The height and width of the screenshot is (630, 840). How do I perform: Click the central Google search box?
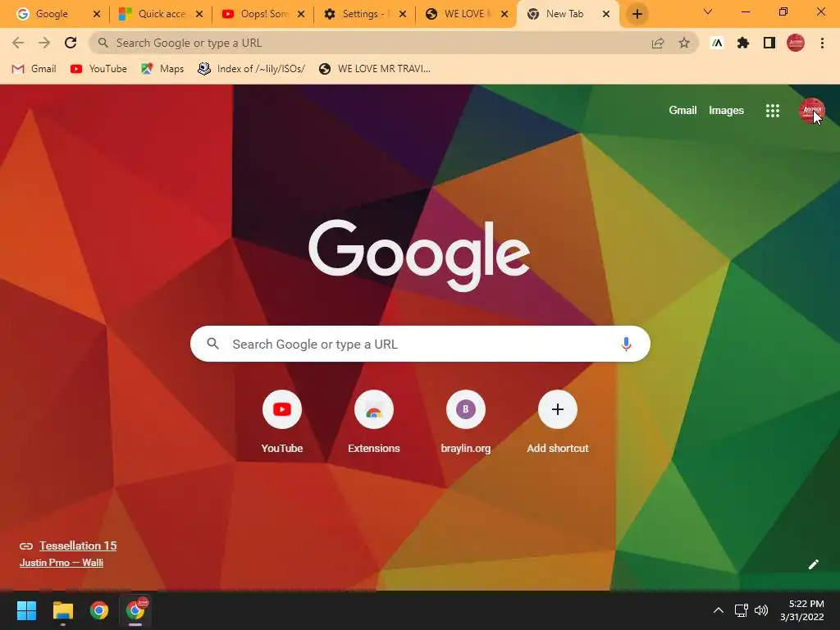click(x=420, y=344)
